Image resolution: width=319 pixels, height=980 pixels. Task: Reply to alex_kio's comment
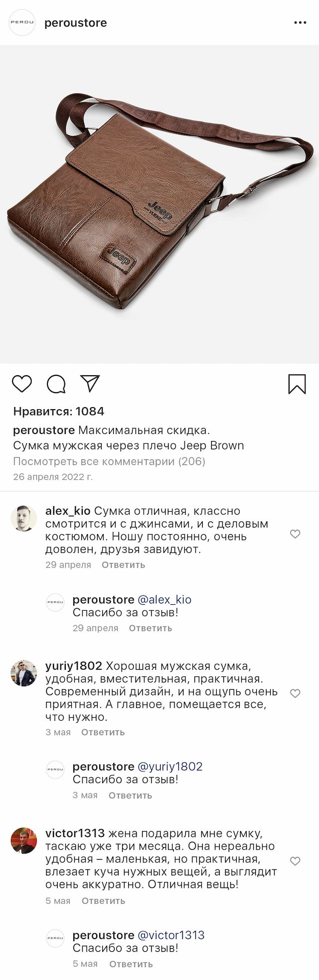coord(123,565)
